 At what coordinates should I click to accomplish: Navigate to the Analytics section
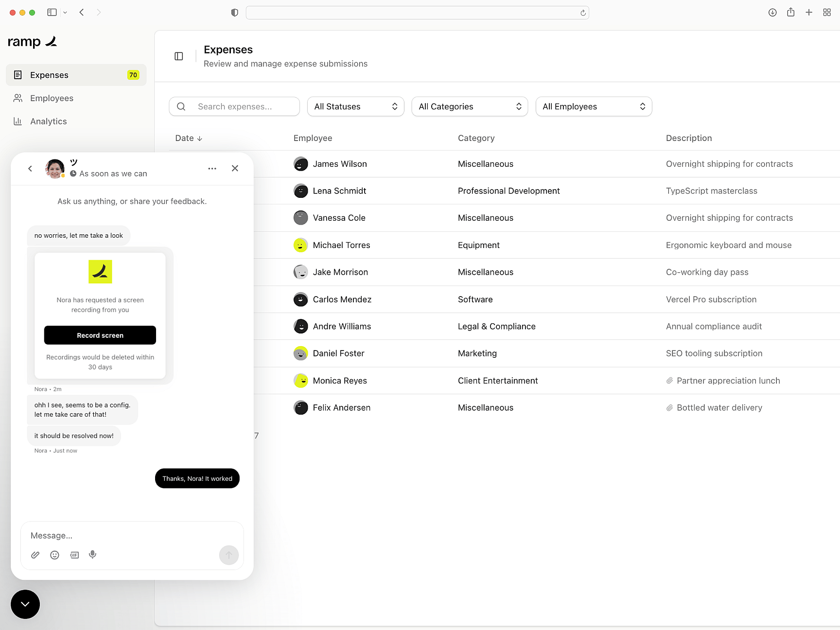pos(48,121)
